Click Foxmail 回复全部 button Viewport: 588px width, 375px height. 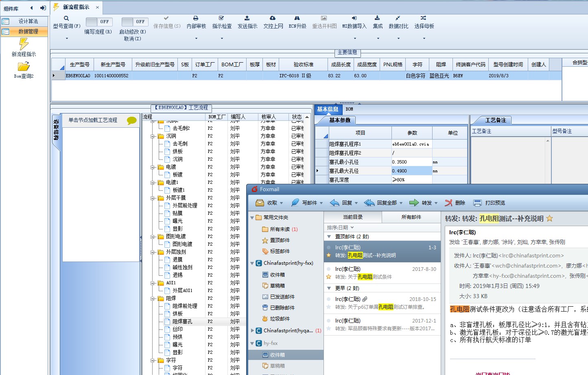pos(381,203)
